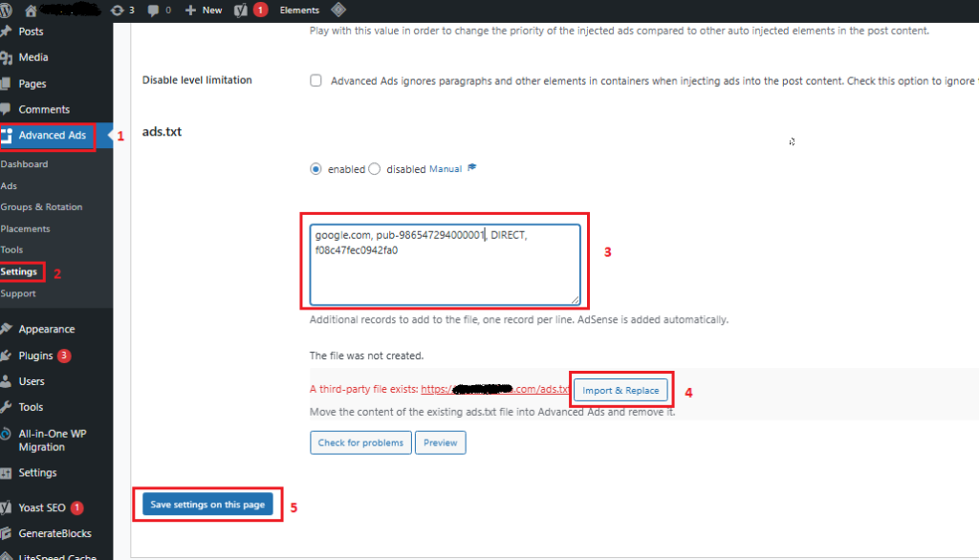This screenshot has width=979, height=560.
Task: Click the Comments icon in sidebar
Action: click(6, 109)
